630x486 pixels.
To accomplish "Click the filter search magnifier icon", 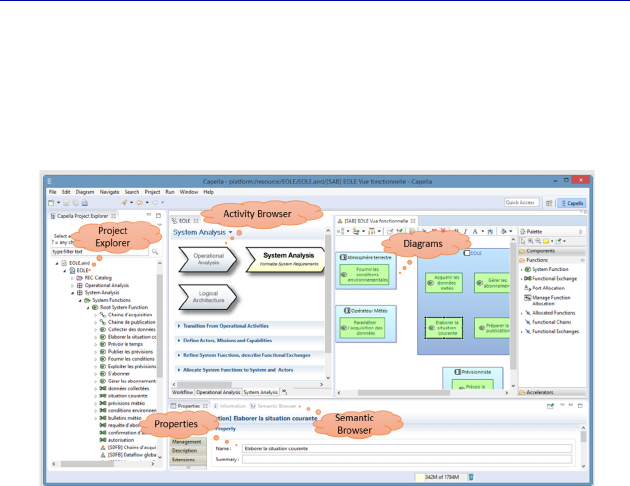I will click(x=155, y=252).
